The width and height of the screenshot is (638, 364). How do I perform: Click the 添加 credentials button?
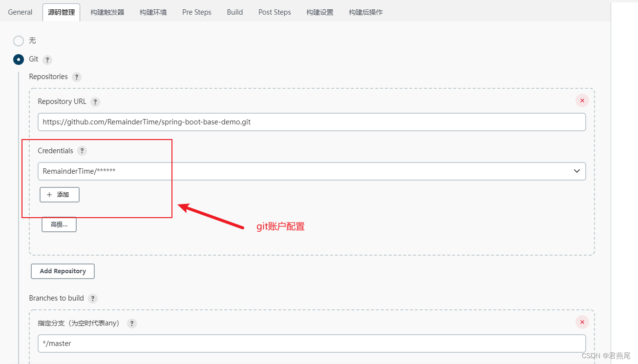click(60, 195)
